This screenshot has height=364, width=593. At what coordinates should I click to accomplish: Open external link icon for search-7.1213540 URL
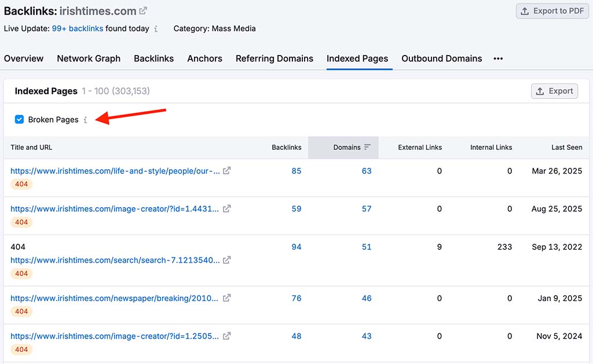226,260
